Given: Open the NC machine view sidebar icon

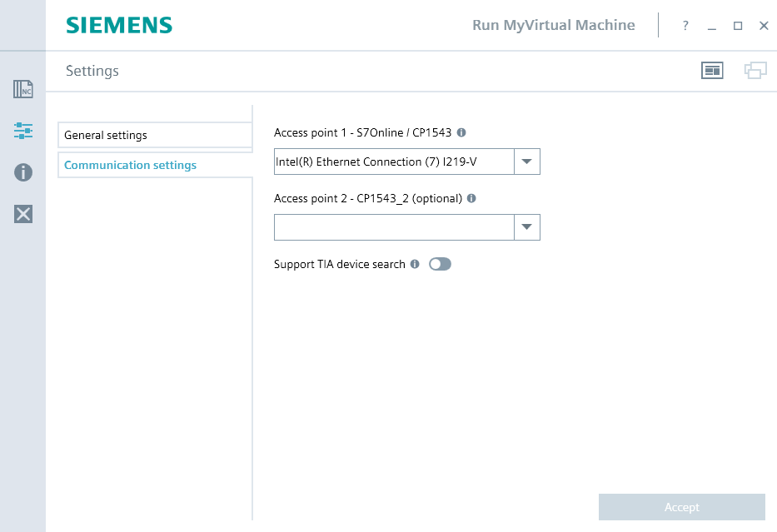Looking at the screenshot, I should pyautogui.click(x=23, y=89).
